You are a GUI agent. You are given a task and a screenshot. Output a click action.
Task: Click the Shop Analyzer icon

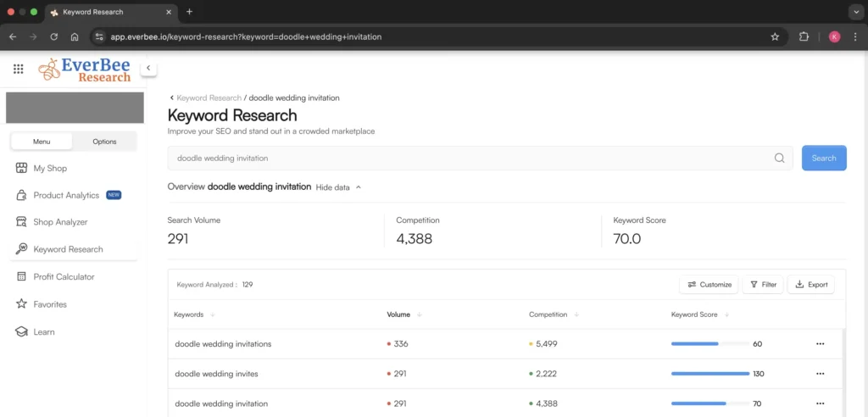21,222
